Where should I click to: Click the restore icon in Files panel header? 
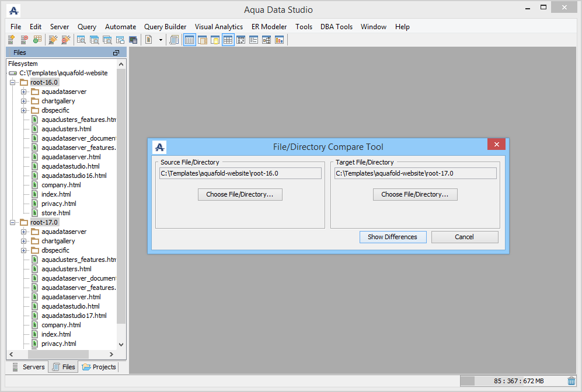(116, 52)
